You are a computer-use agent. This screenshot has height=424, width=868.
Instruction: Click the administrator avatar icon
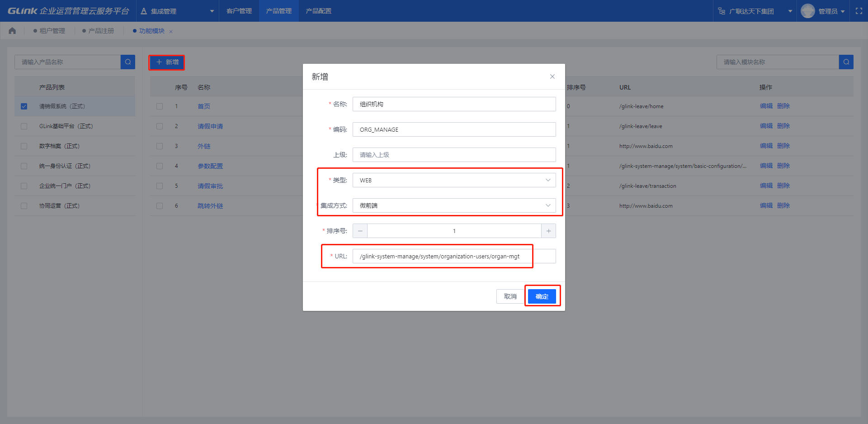(x=808, y=11)
